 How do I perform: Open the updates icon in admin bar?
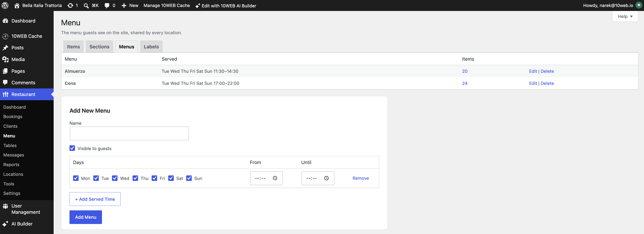(x=70, y=5)
